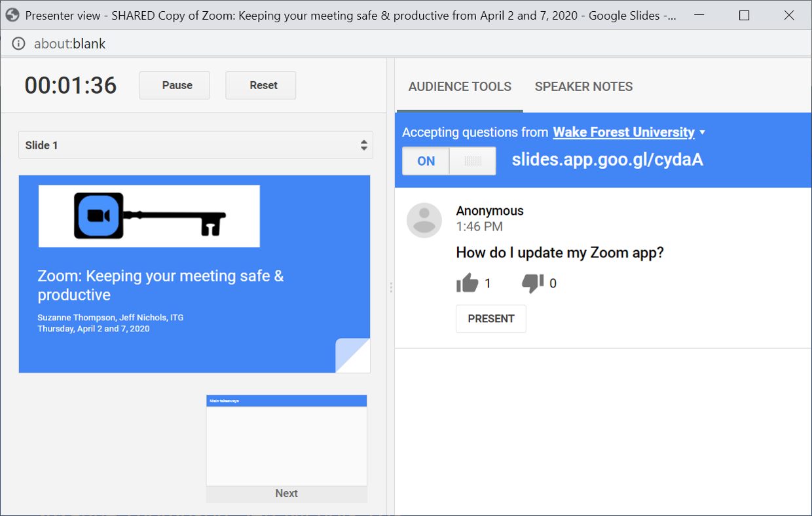812x516 pixels.
Task: Click the 'How do I update my Zoom app?' text
Action: coord(560,253)
